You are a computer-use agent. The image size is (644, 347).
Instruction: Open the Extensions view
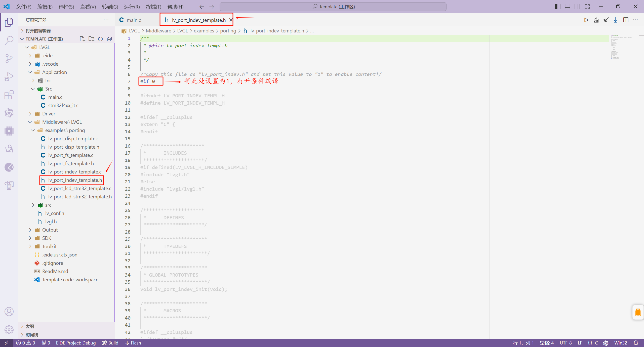(x=9, y=95)
